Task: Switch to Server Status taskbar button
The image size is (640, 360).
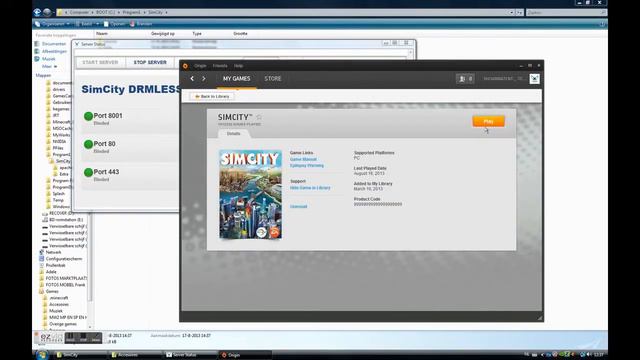Action: 190,355
